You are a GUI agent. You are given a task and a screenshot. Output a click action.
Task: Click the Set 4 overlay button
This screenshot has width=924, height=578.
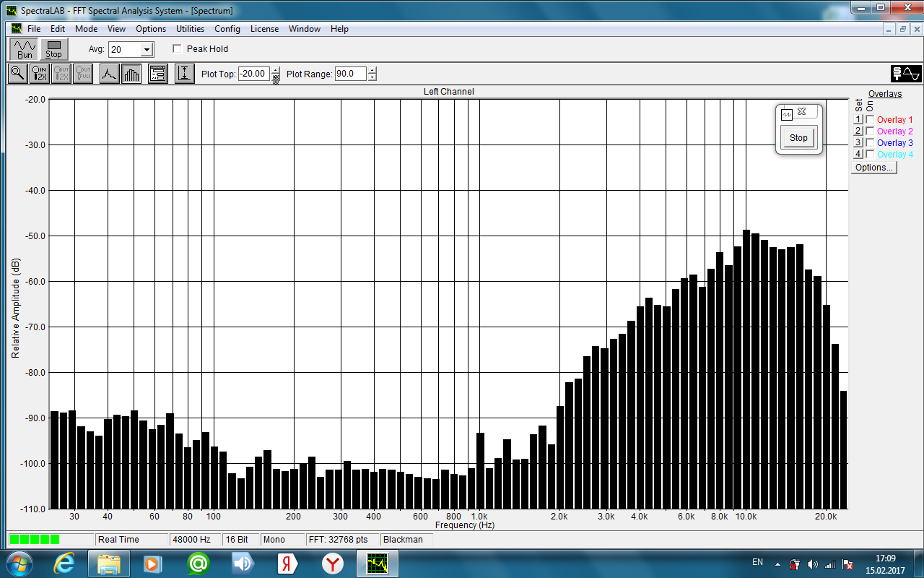click(x=858, y=155)
